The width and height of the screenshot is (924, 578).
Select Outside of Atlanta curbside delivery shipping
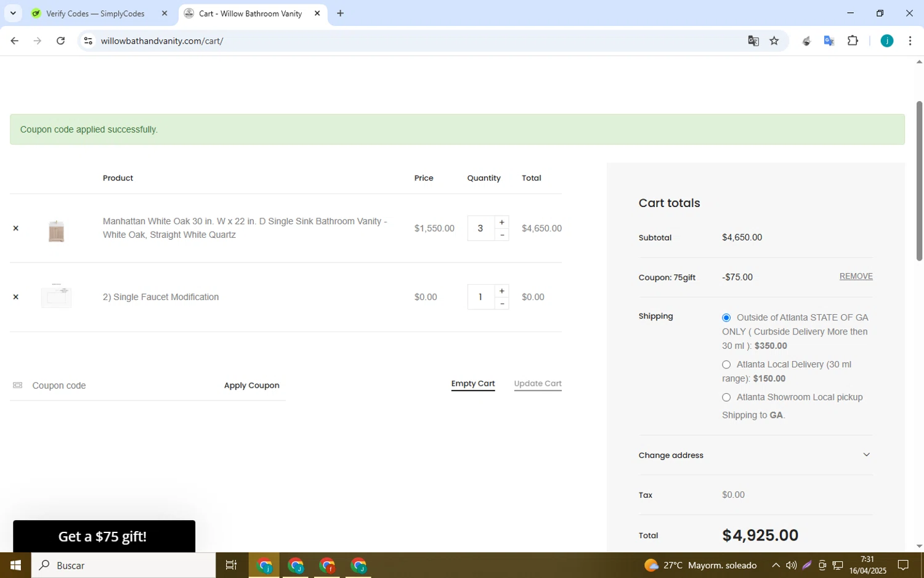(726, 318)
